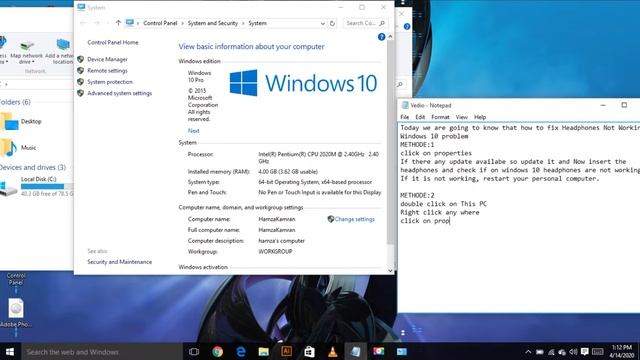This screenshot has width=640, height=360.
Task: Open Notepad File menu
Action: 404,117
